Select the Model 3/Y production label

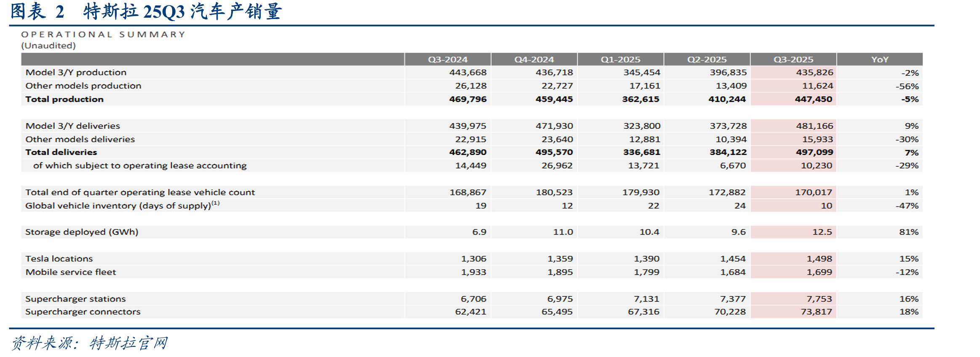pyautogui.click(x=76, y=72)
